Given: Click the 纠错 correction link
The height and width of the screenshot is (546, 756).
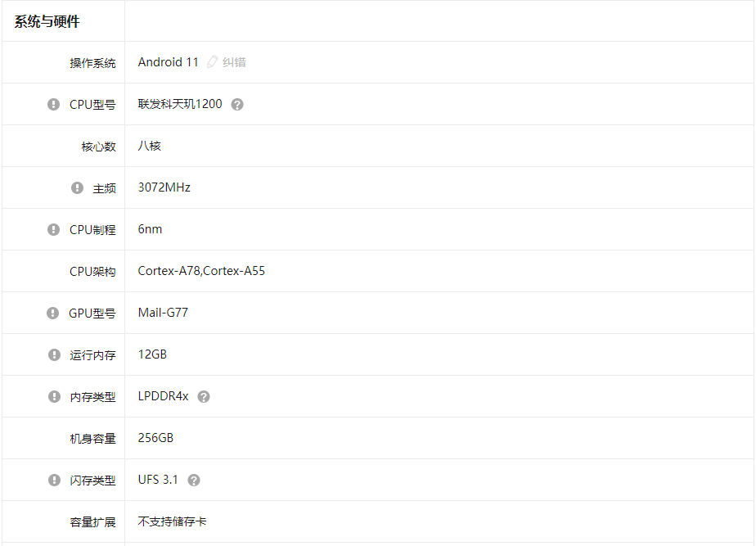Looking at the screenshot, I should pyautogui.click(x=234, y=62).
